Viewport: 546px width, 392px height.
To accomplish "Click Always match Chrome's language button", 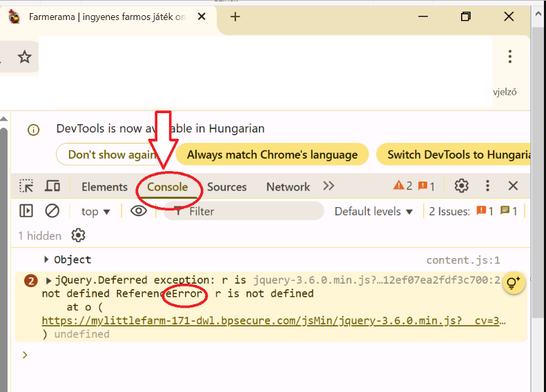I will click(x=272, y=155).
